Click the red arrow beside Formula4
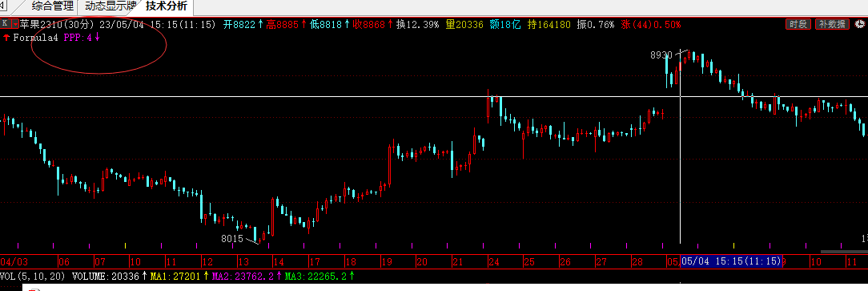This screenshot has height=291, width=868. (x=6, y=38)
